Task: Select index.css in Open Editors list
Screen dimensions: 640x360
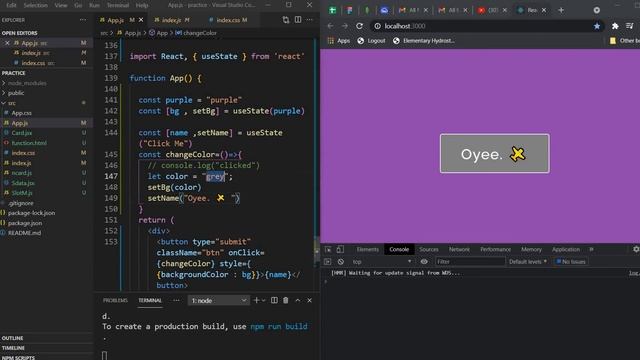Action: tap(46, 63)
